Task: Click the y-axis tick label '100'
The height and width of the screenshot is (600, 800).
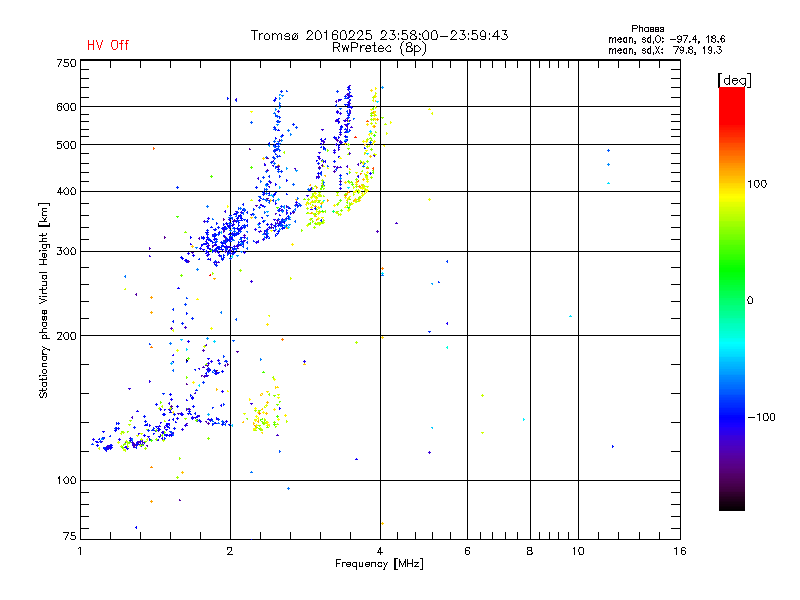Action: pyautogui.click(x=66, y=481)
